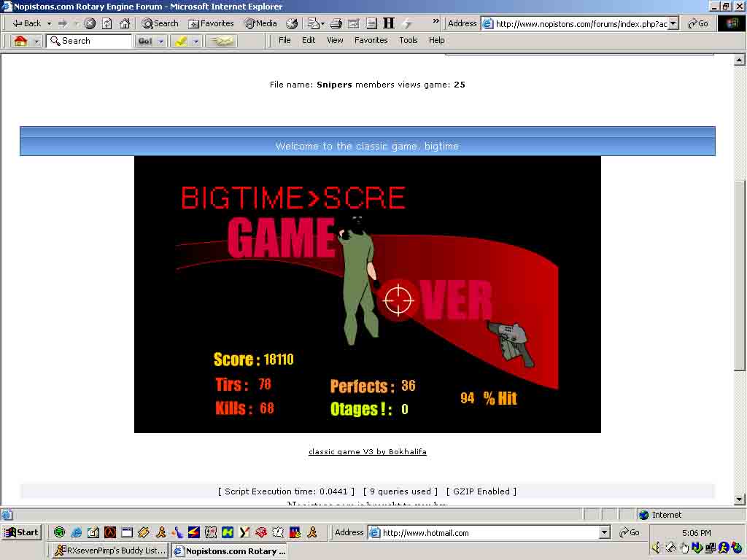747x560 pixels.
Task: Open the Search pane in toolbar
Action: pos(160,23)
